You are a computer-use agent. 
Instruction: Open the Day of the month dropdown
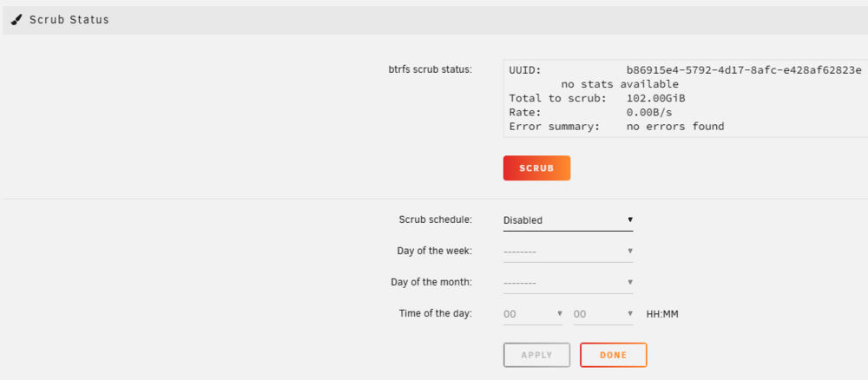coord(568,283)
